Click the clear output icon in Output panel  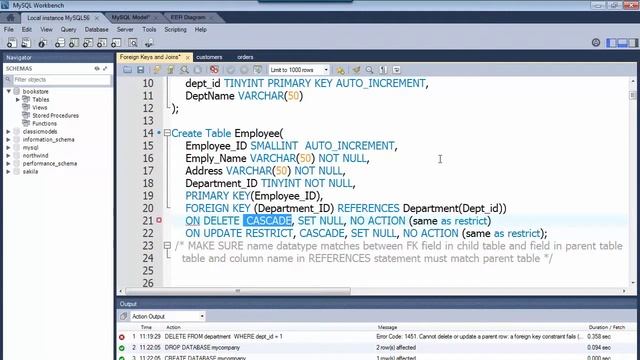click(124, 316)
